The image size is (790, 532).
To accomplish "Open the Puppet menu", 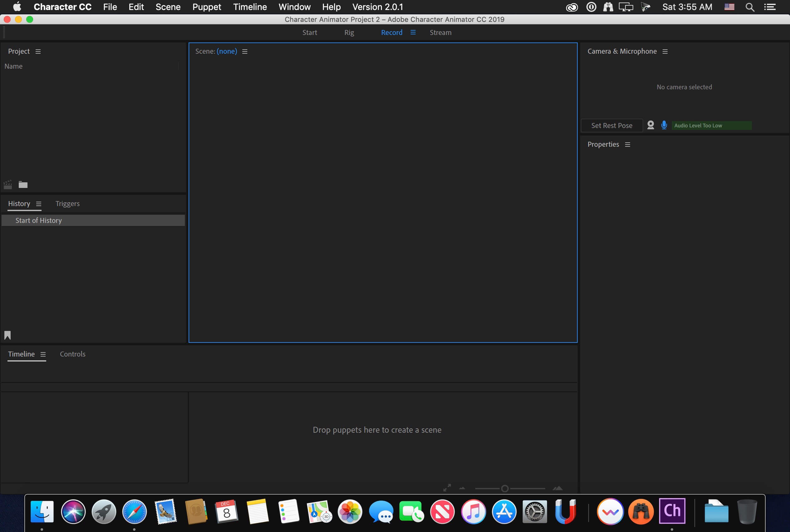I will click(x=207, y=7).
